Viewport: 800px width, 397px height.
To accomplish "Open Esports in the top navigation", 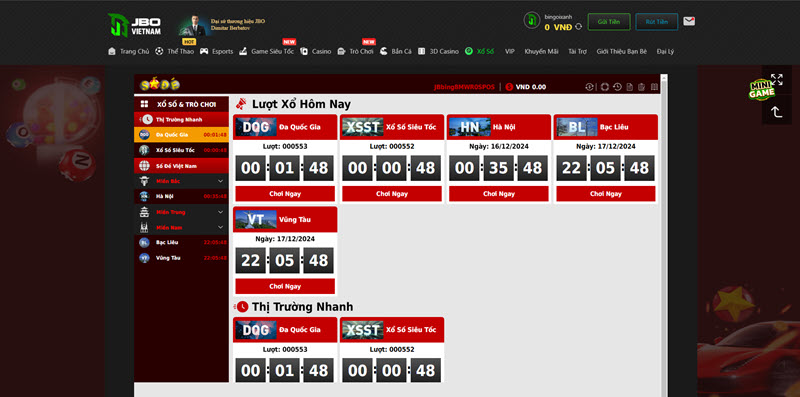I will pos(217,52).
